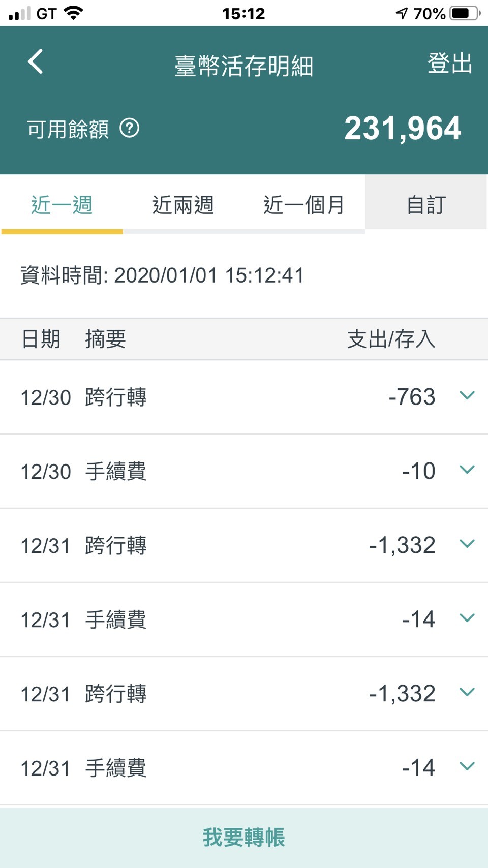Tap the back arrow icon
Screen dimensions: 488x868
click(35, 61)
